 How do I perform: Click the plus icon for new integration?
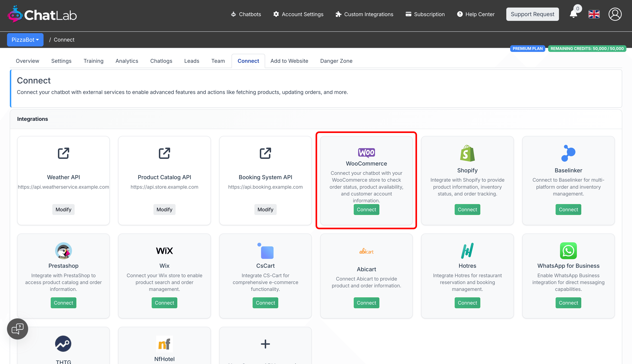pyautogui.click(x=265, y=344)
